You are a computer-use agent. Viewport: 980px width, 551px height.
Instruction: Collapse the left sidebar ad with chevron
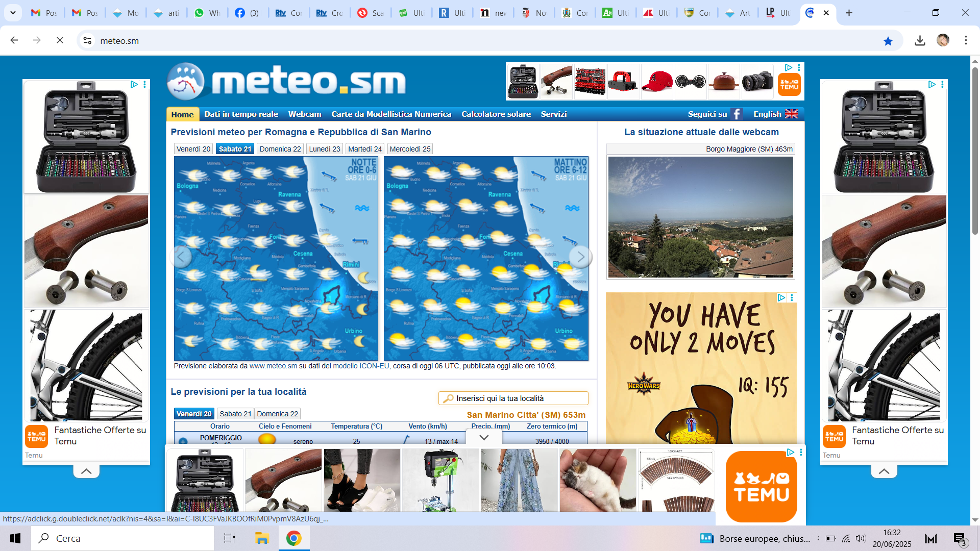tap(86, 471)
